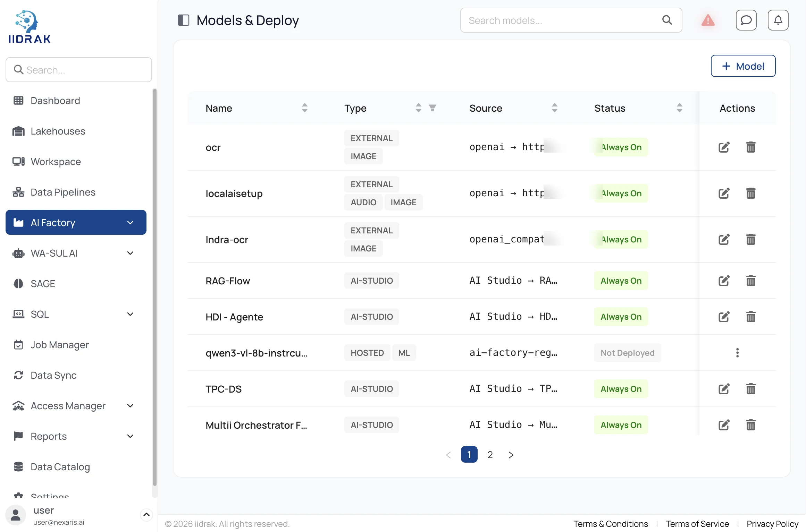Click the search magnifier in models search
This screenshot has width=806, height=532.
[667, 20]
